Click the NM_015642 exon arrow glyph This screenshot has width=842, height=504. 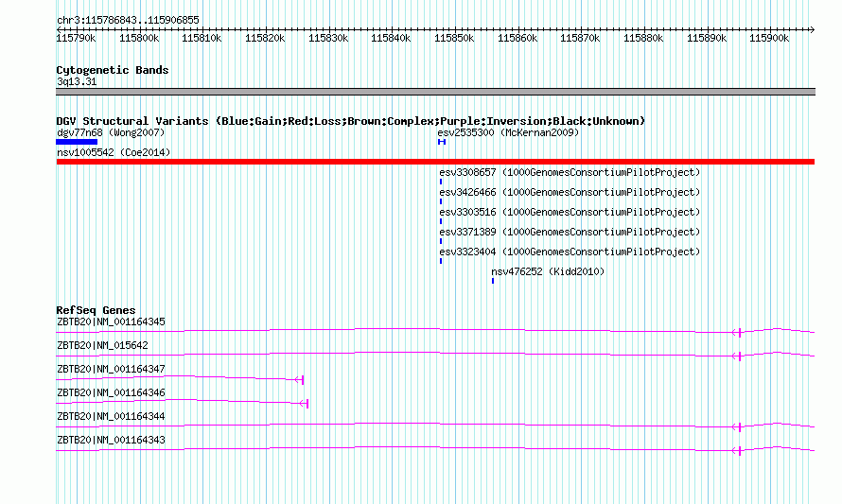(x=737, y=356)
